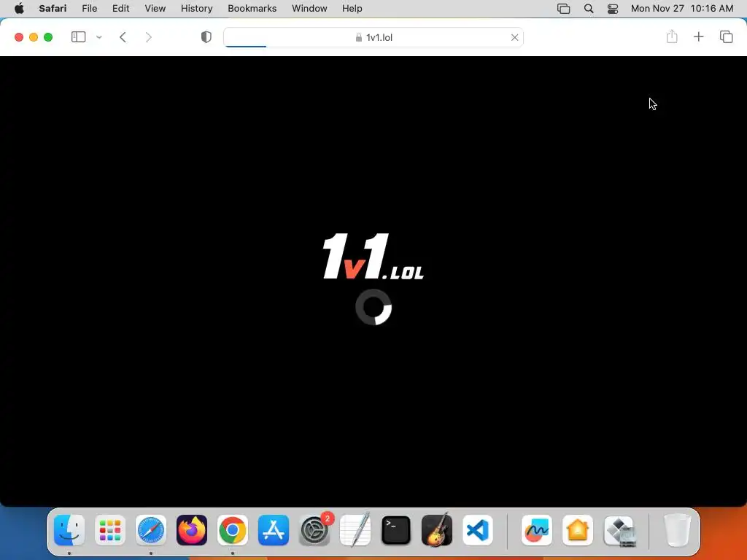Open Firefox from the Dock
The width and height of the screenshot is (747, 560).
tap(192, 530)
